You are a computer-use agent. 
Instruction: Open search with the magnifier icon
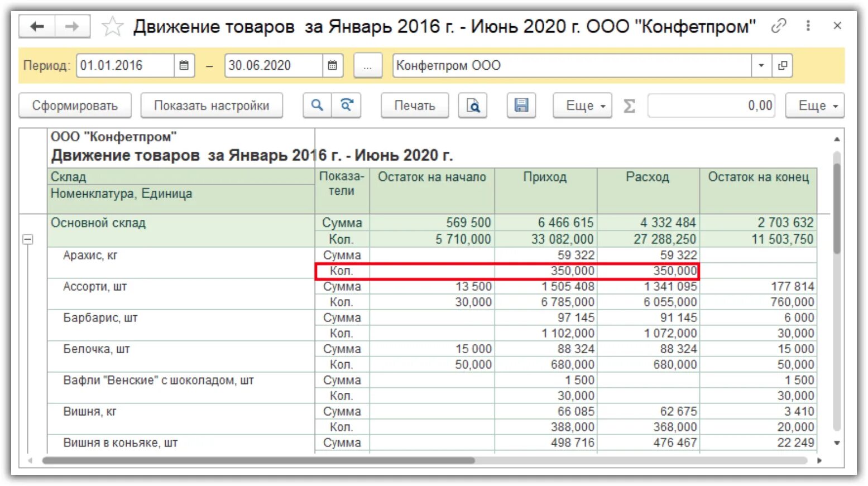point(317,105)
